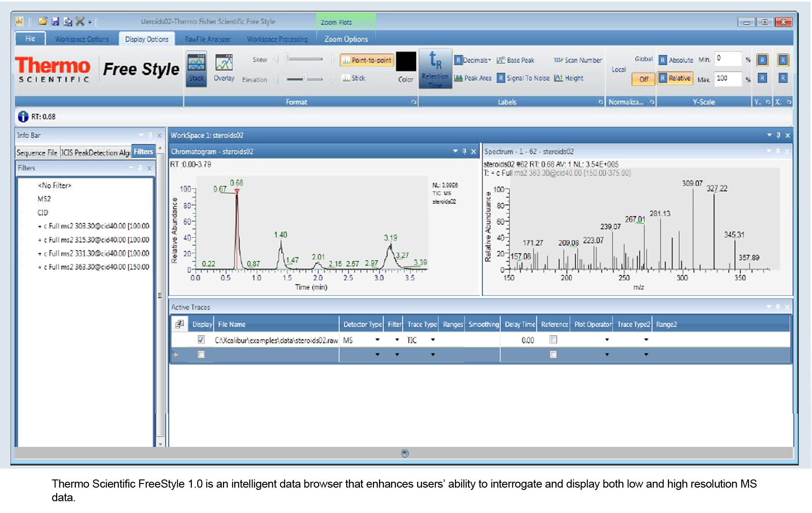Screen dimensions: 812x513
Task: Check the Reference checkbox for steroids02.raw
Action: (553, 339)
